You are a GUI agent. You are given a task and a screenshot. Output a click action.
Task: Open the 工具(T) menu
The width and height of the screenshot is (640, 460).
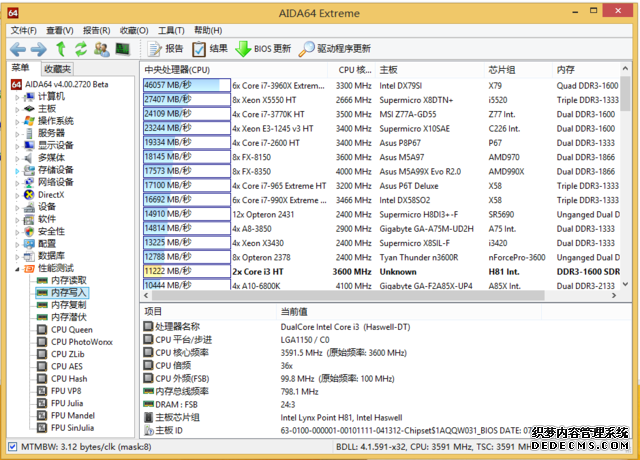171,31
